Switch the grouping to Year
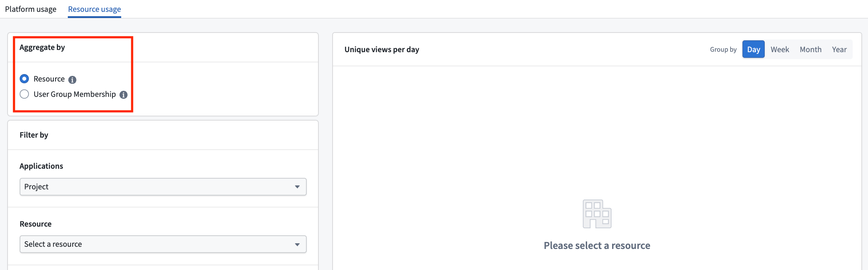Screen dimensions: 868x270 click(x=839, y=50)
